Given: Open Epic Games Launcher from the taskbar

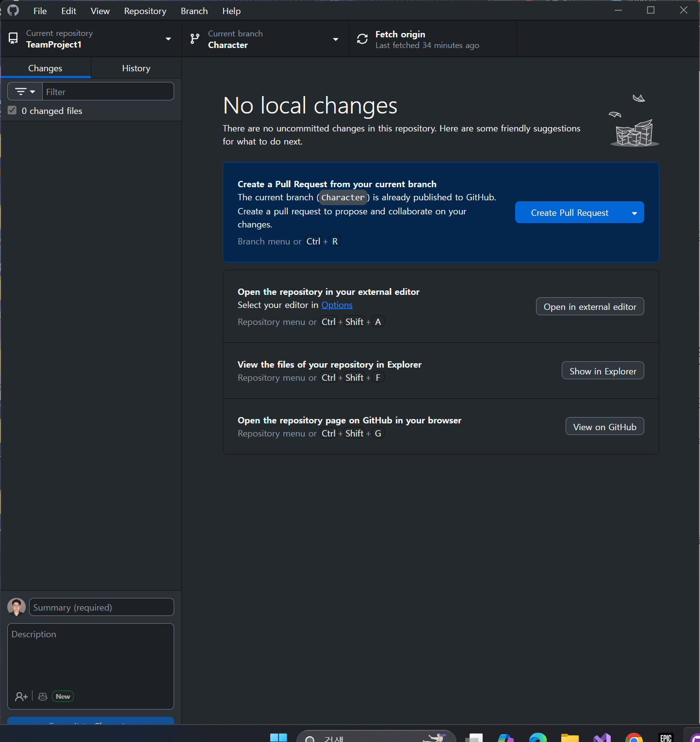Looking at the screenshot, I should coord(666,737).
